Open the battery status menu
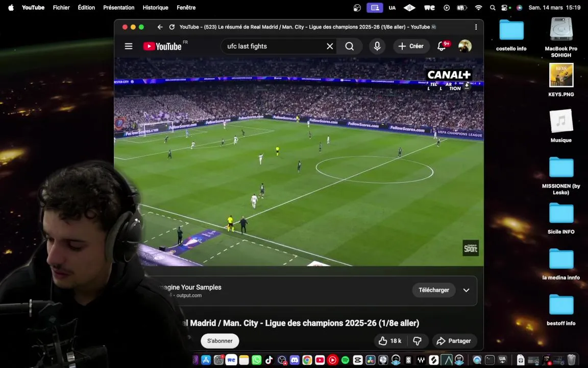Image resolution: width=588 pixels, height=368 pixels. (x=461, y=8)
